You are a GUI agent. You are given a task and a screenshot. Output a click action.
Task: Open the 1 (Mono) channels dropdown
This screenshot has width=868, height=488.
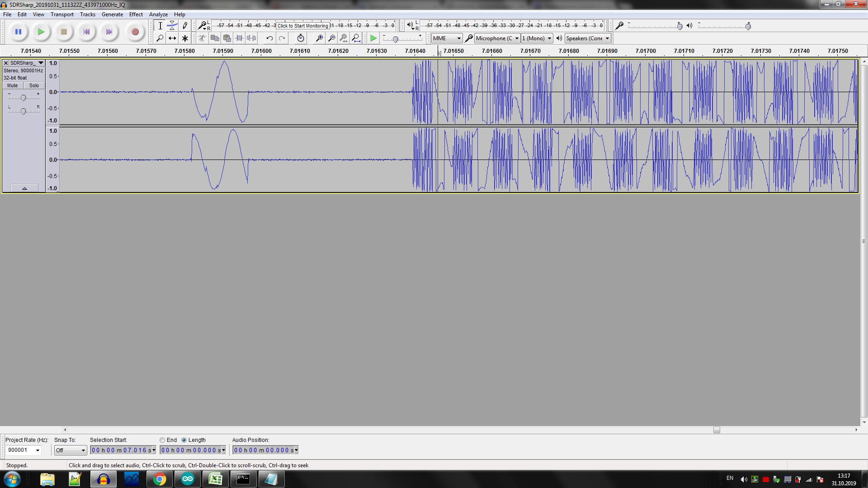pos(537,38)
